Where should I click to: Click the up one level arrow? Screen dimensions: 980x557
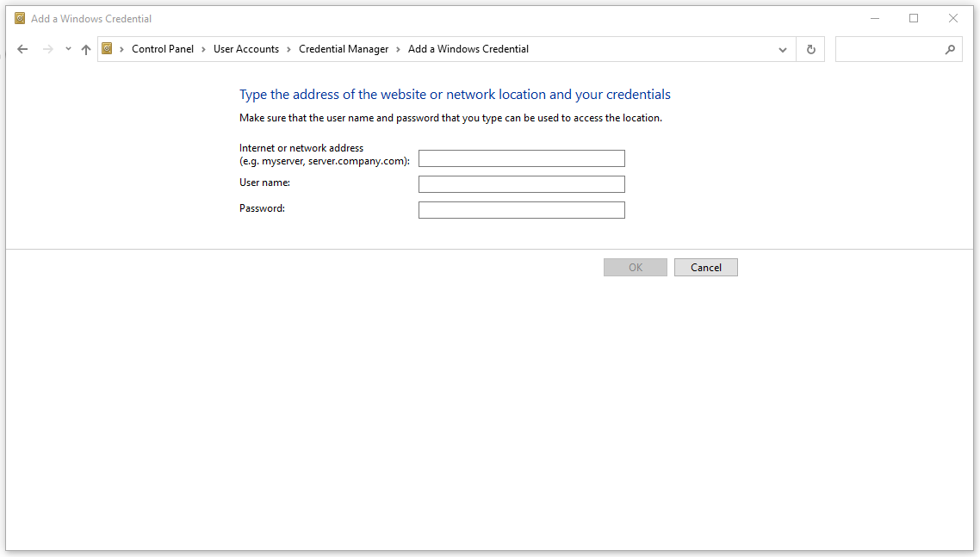click(x=85, y=49)
